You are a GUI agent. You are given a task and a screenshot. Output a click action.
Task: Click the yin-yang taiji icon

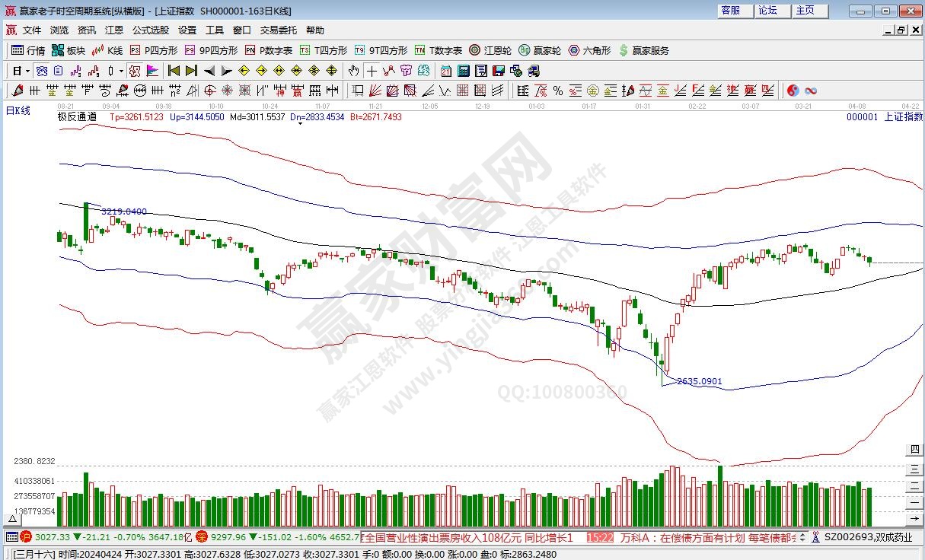click(x=793, y=91)
